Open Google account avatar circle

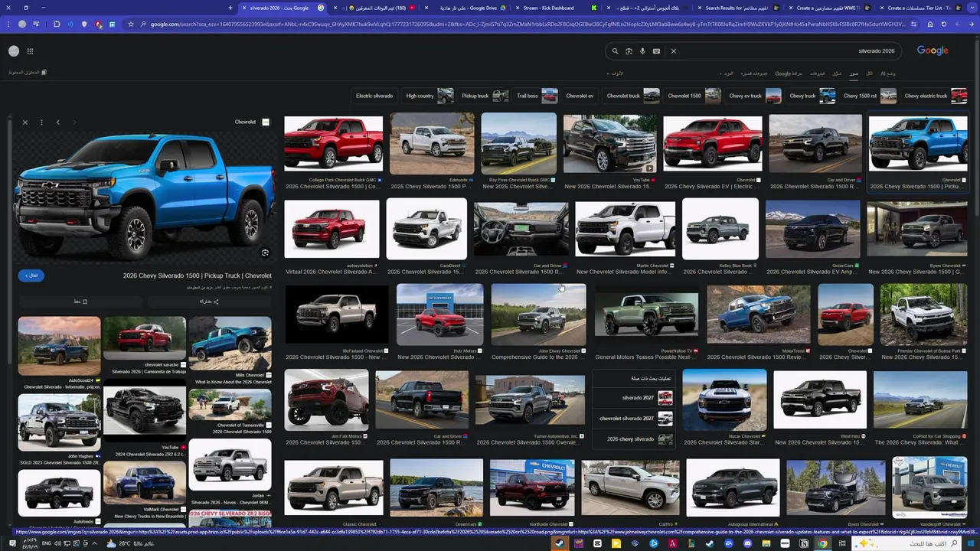14,51
